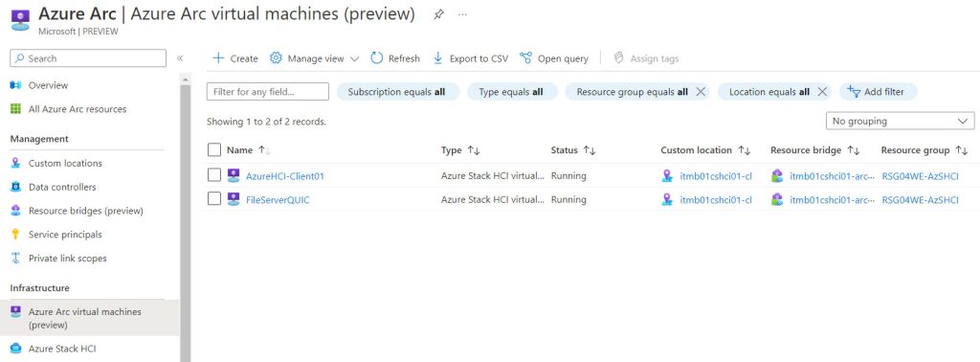Click the VM icon beside FileServerQUIC
980x362 pixels.
234,199
